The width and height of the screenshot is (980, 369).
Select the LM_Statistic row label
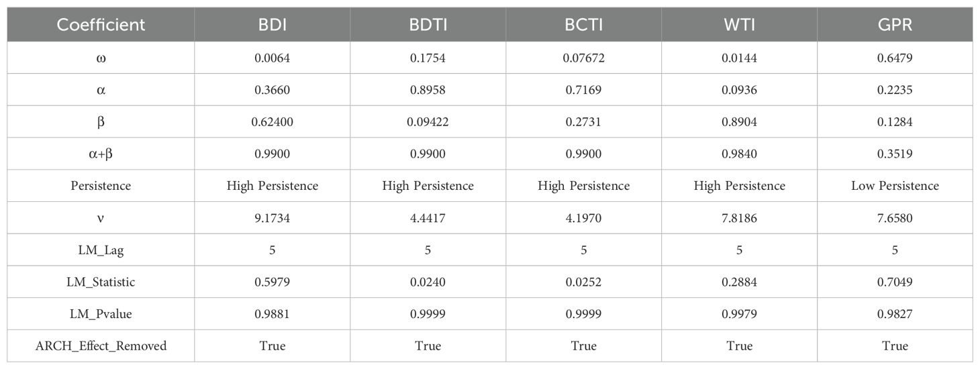101,282
